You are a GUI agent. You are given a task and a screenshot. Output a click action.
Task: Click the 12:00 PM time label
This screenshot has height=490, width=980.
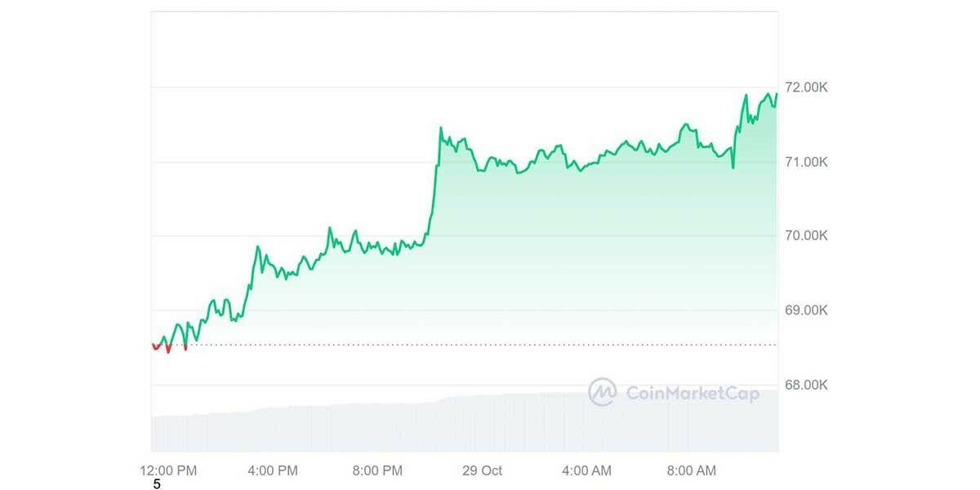click(168, 470)
